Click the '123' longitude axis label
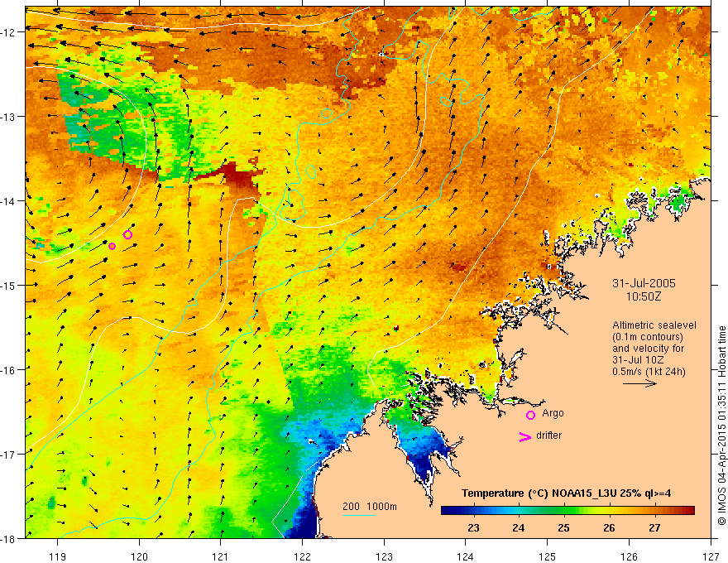The height and width of the screenshot is (563, 728). (x=384, y=557)
